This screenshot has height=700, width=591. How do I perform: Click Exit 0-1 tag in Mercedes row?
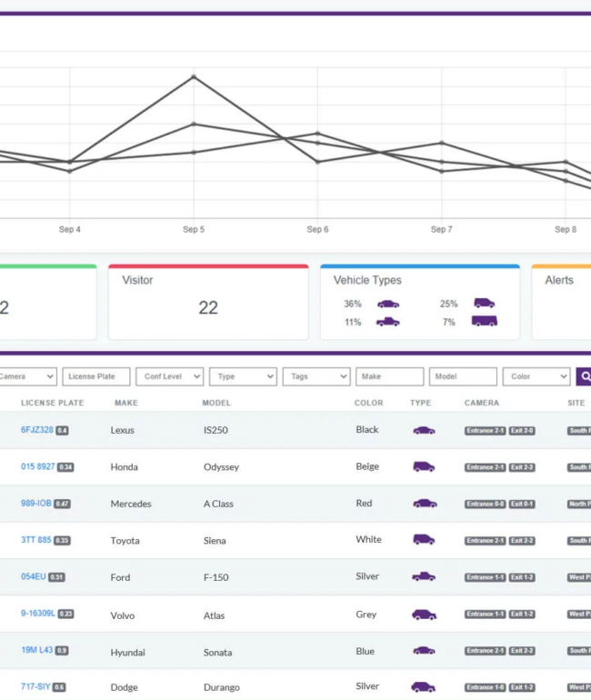(522, 504)
